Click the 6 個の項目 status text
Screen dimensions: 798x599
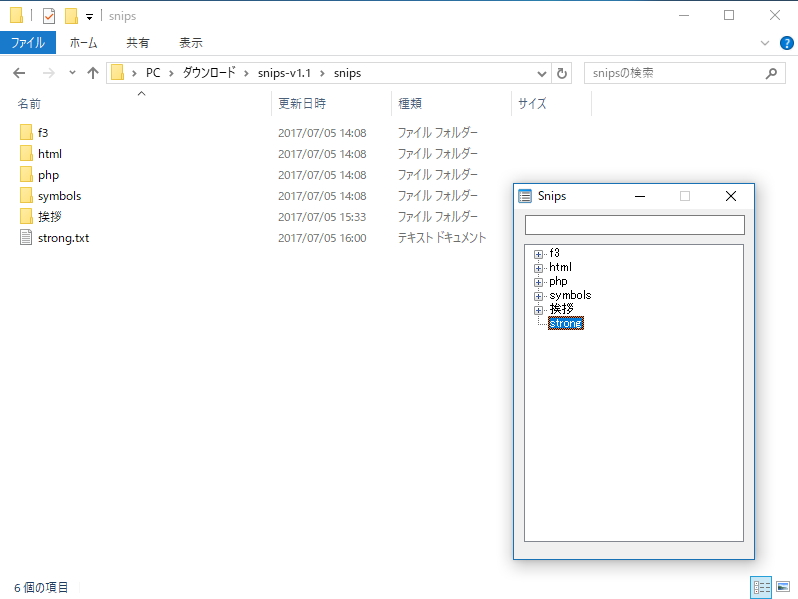tap(41, 588)
